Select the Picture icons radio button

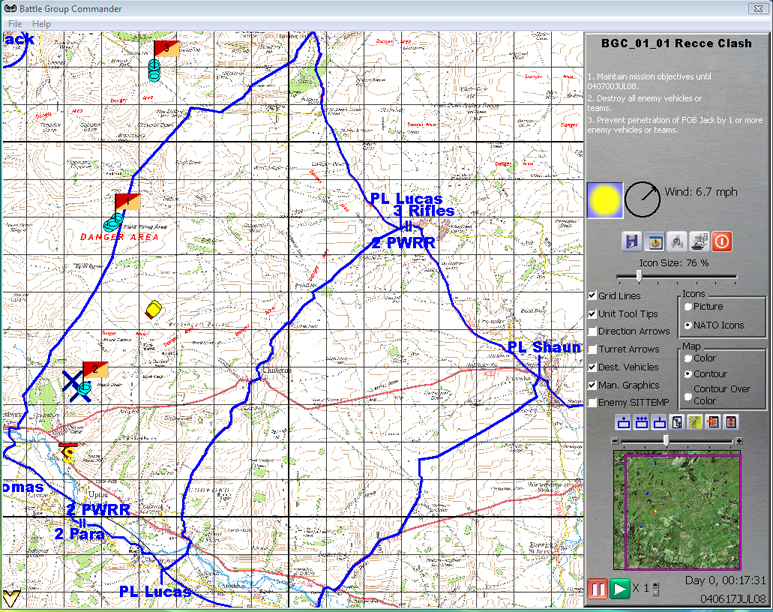[687, 307]
